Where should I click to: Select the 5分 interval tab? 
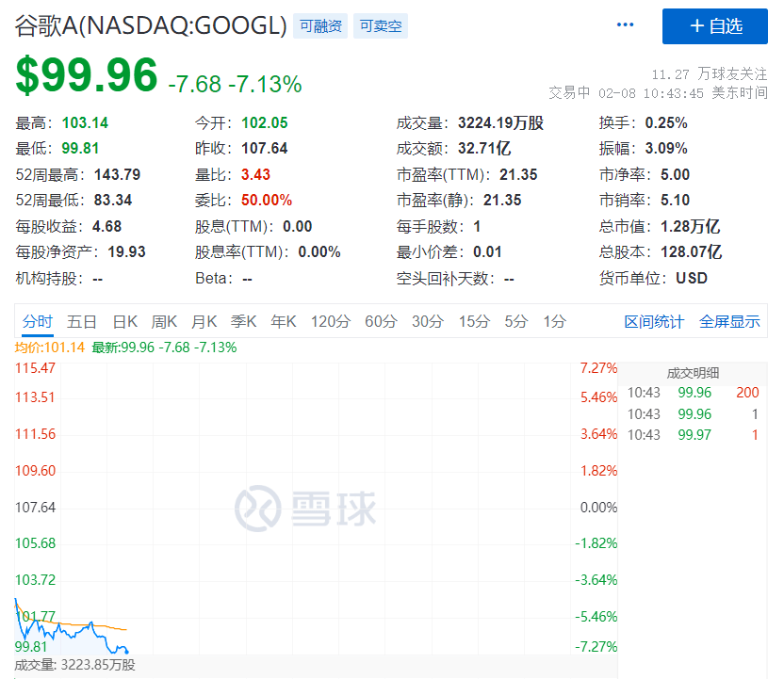[x=516, y=321]
